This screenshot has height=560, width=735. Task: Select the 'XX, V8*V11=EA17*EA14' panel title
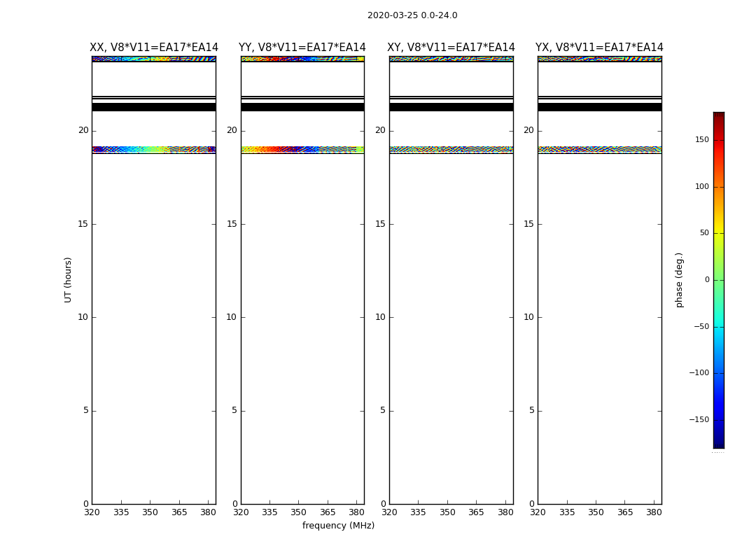(154, 48)
